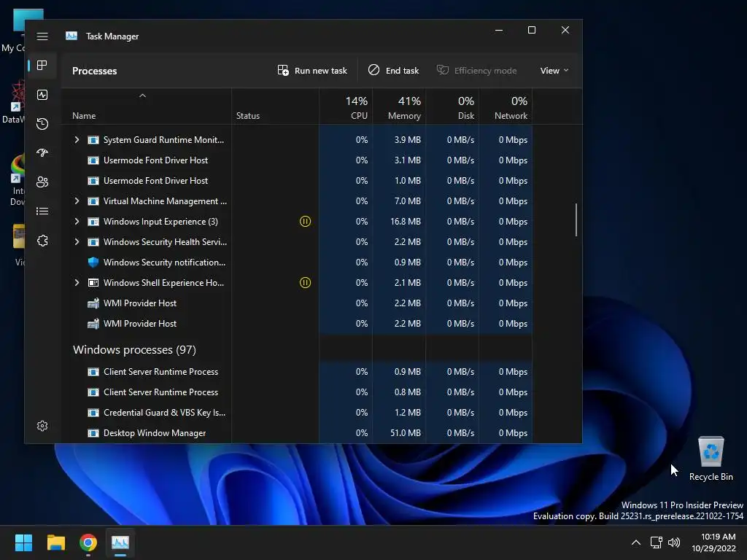Viewport: 747px width, 560px height.
Task: Open File Explorer from the taskbar
Action: [x=55, y=542]
